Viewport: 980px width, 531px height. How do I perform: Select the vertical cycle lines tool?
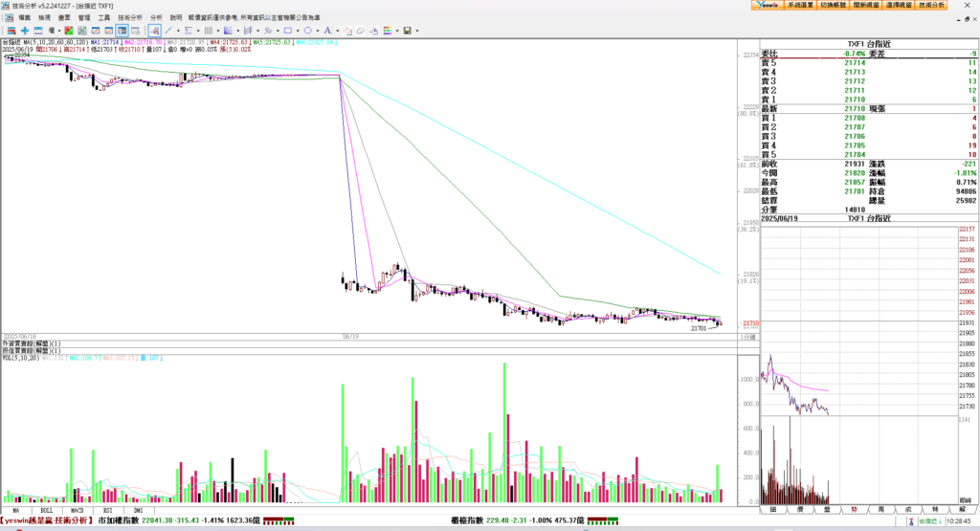pos(208,31)
